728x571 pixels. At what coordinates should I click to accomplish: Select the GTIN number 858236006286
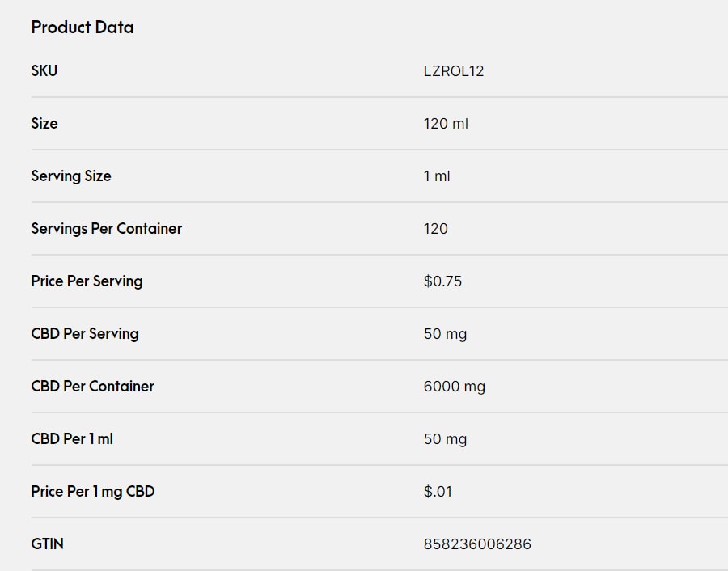pyautogui.click(x=477, y=544)
